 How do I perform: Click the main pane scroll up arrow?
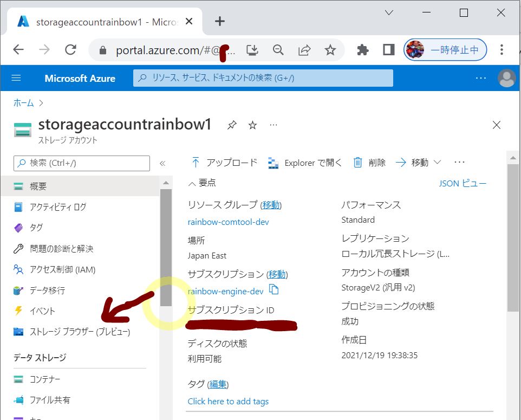[513, 158]
